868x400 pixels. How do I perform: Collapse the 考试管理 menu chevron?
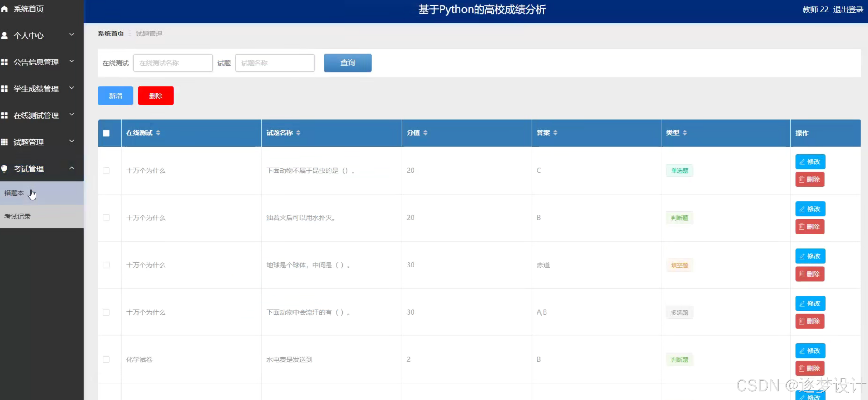(71, 168)
